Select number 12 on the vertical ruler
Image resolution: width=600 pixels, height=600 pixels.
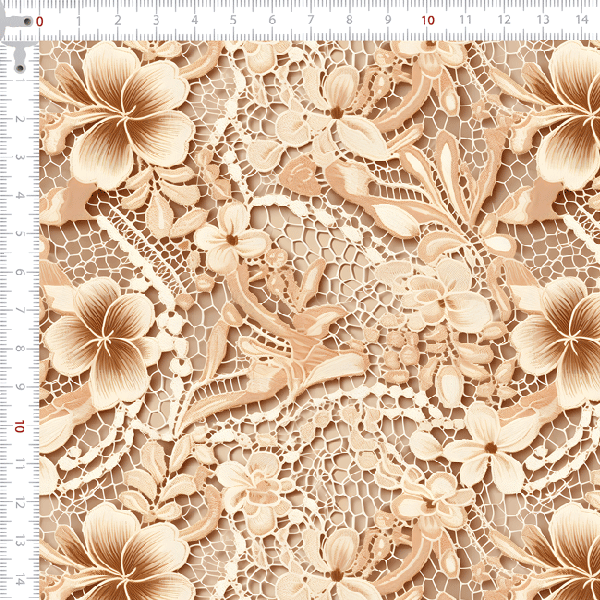(19, 504)
